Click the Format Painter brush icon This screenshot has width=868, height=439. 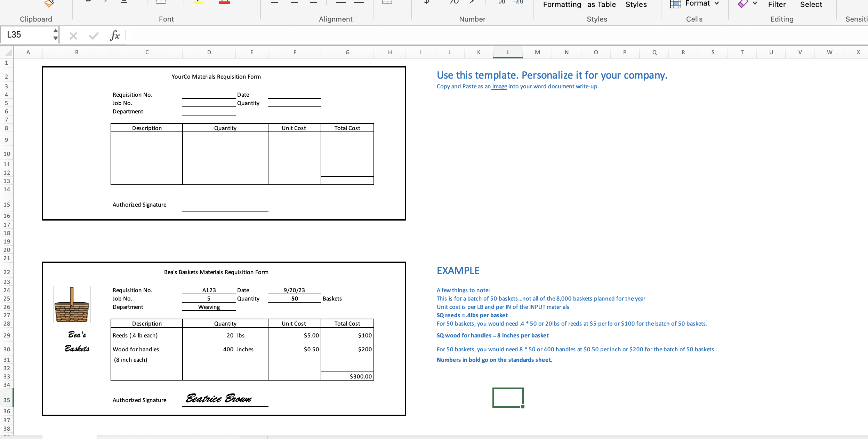coord(49,3)
